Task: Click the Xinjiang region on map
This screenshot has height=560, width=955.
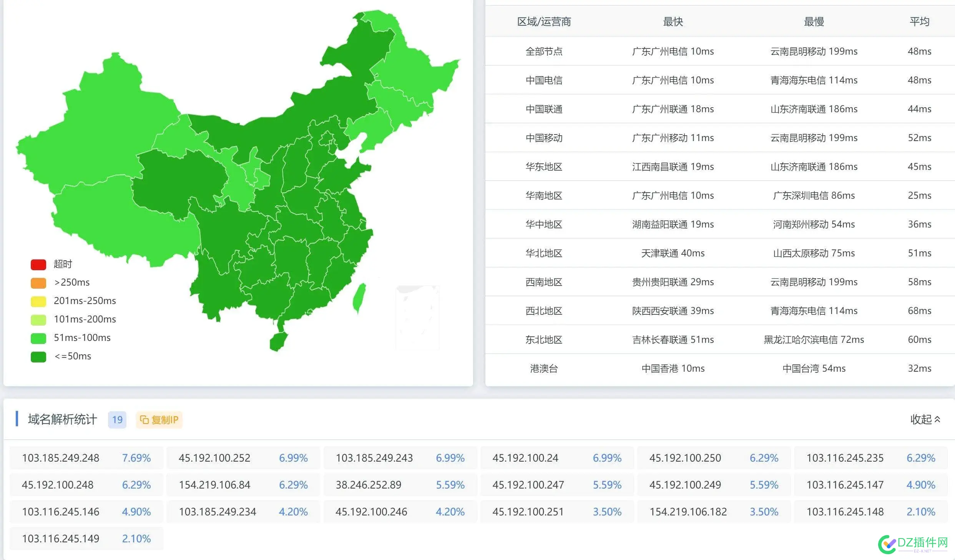Action: (104, 127)
